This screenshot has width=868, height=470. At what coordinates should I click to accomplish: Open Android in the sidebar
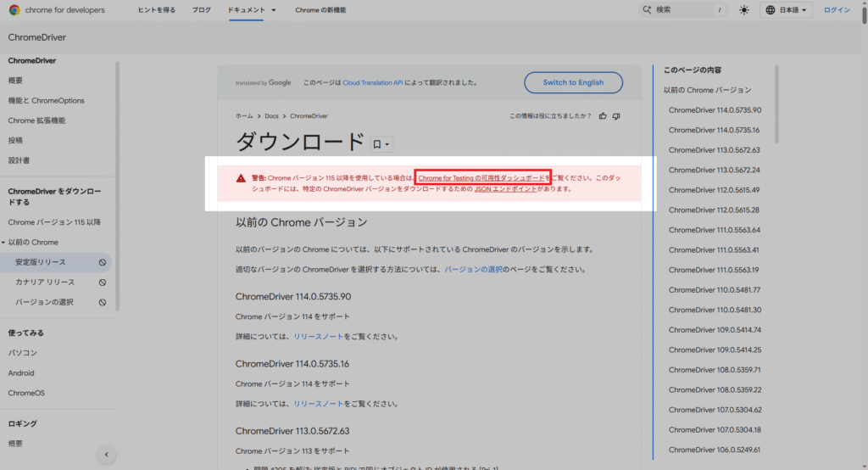21,373
